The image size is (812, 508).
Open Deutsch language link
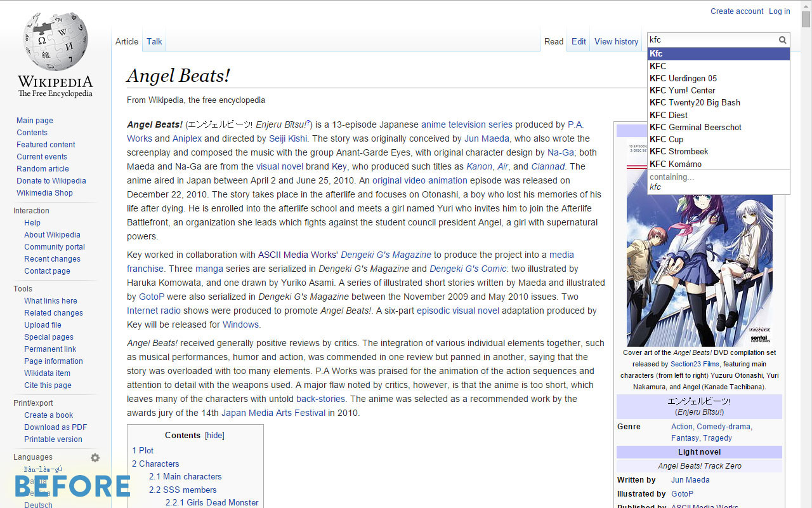click(x=38, y=505)
